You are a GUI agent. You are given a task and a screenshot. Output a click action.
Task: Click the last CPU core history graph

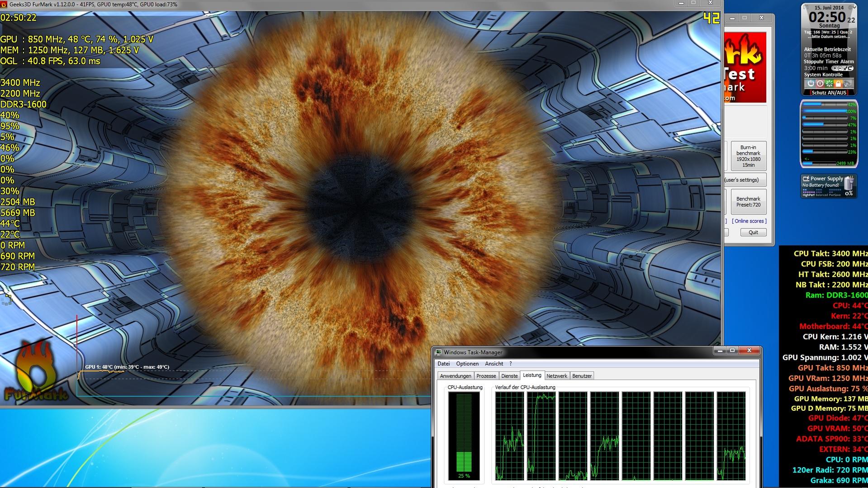click(731, 436)
